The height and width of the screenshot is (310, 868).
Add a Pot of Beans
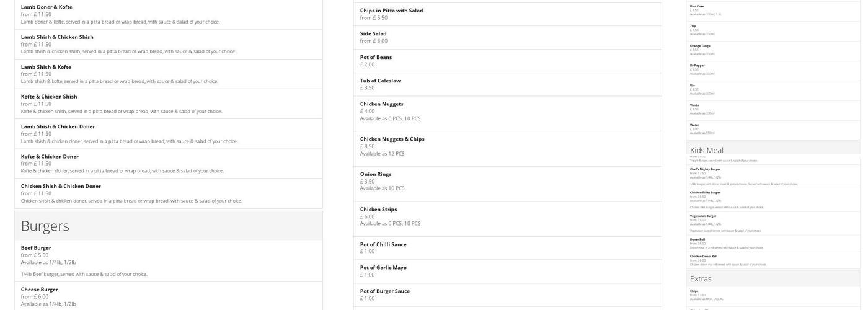tap(376, 57)
